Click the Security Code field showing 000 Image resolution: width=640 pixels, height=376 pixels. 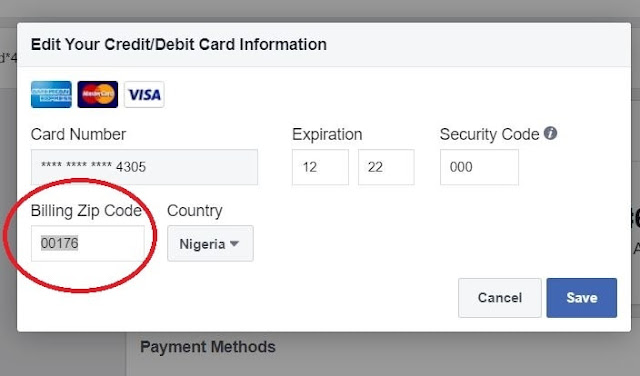point(479,167)
